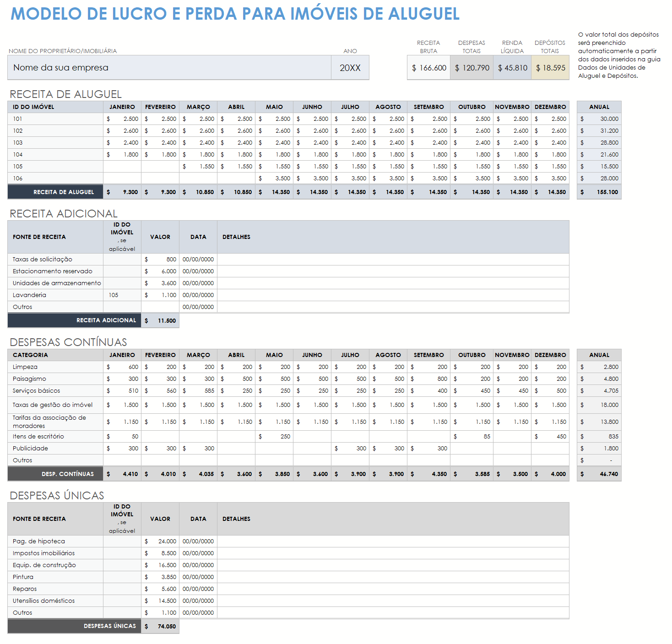This screenshot has height=644, width=672.
Task: Click the 'Taxas de solicitação' row label
Action: (55, 260)
